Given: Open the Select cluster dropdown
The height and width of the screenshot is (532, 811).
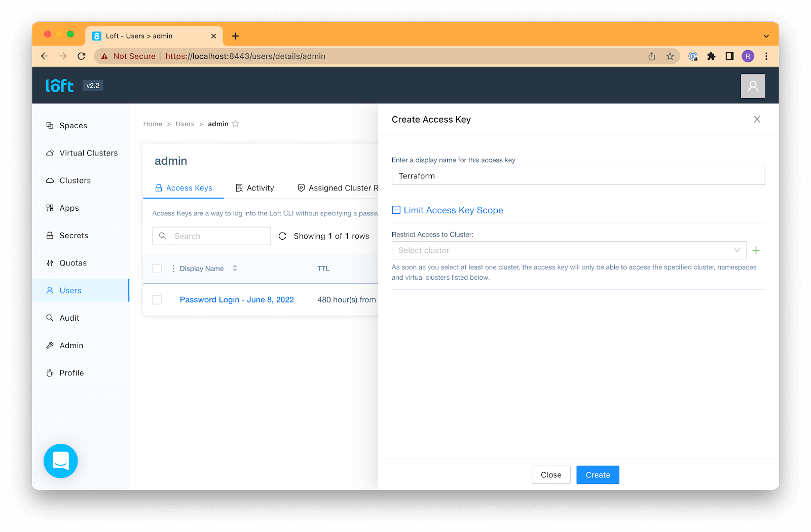Looking at the screenshot, I should tap(569, 250).
